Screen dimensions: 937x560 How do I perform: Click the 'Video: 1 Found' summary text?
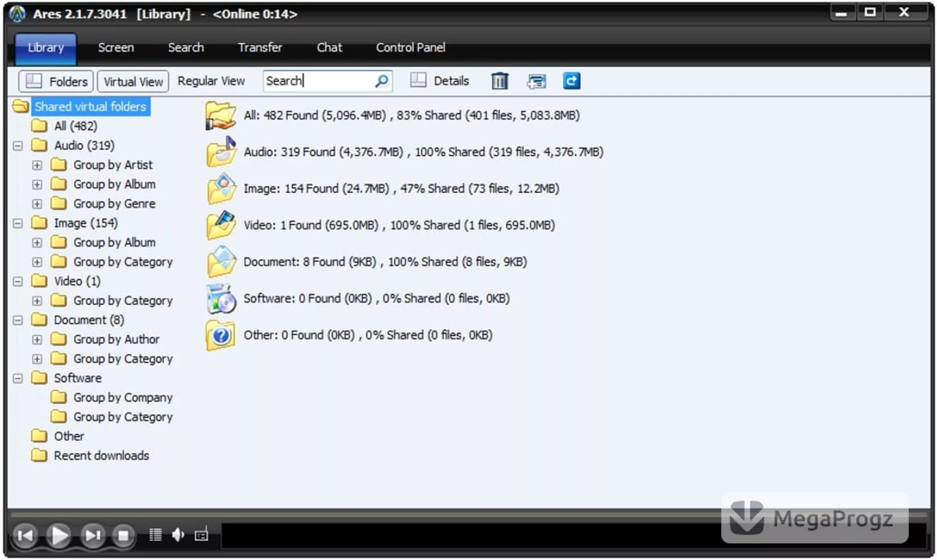pyautogui.click(x=399, y=225)
